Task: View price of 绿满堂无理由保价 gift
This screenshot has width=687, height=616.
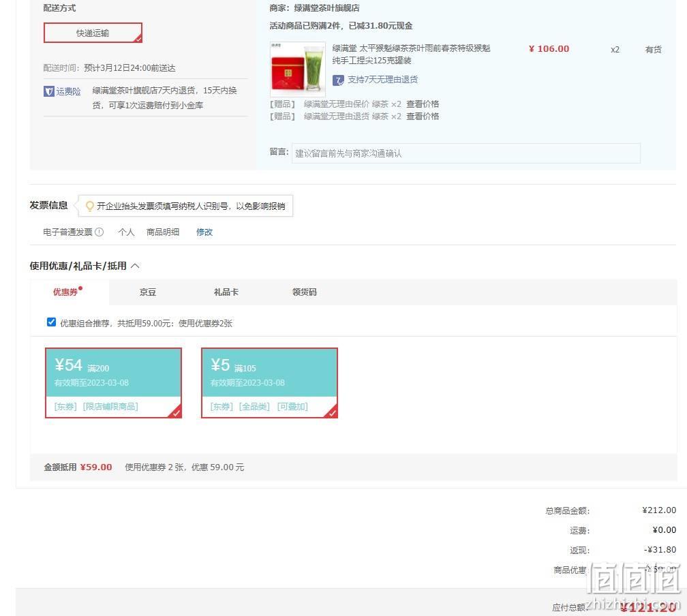Action: tap(423, 104)
